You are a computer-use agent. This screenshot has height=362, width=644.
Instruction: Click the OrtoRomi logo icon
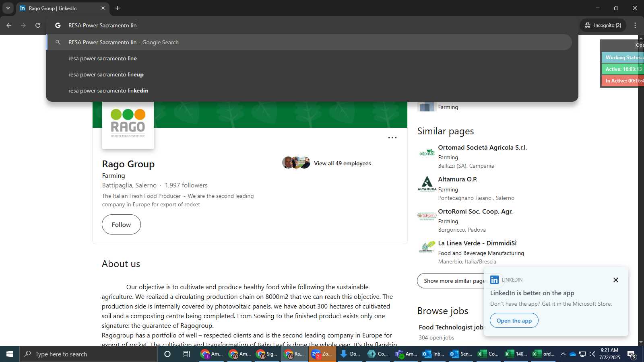point(427,216)
